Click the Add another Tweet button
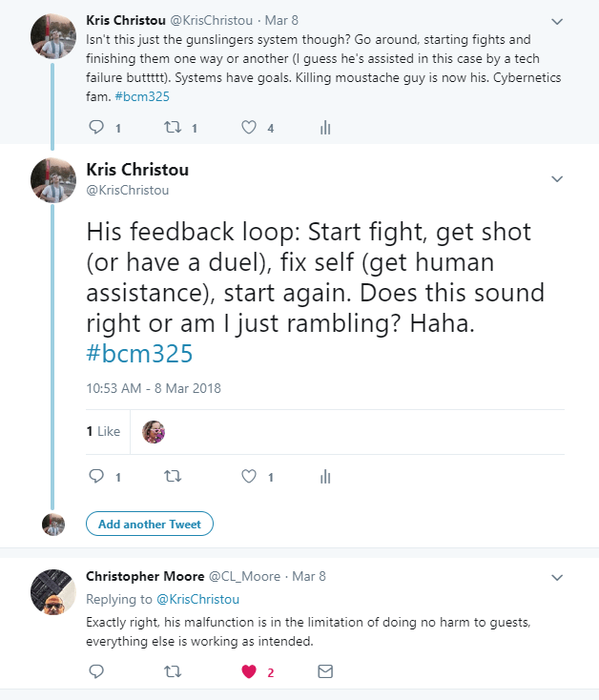The image size is (599, 700). pyautogui.click(x=150, y=524)
